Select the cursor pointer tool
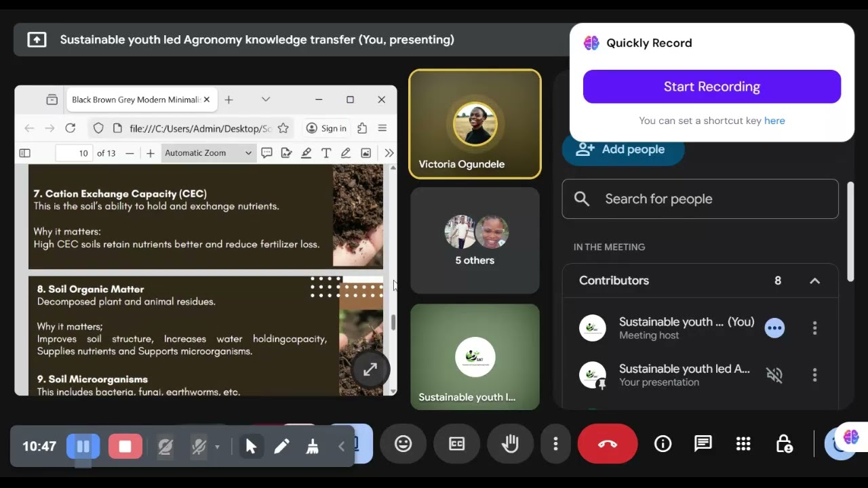Image resolution: width=868 pixels, height=488 pixels. click(x=251, y=446)
